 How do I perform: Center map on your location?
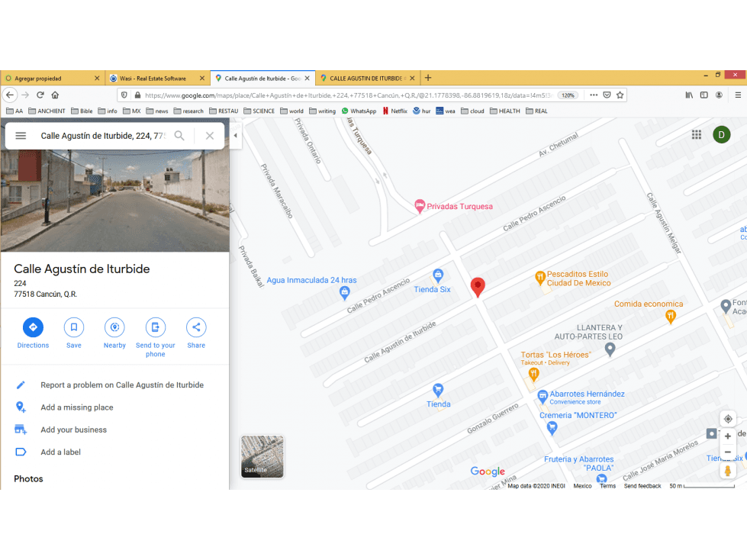click(x=728, y=419)
